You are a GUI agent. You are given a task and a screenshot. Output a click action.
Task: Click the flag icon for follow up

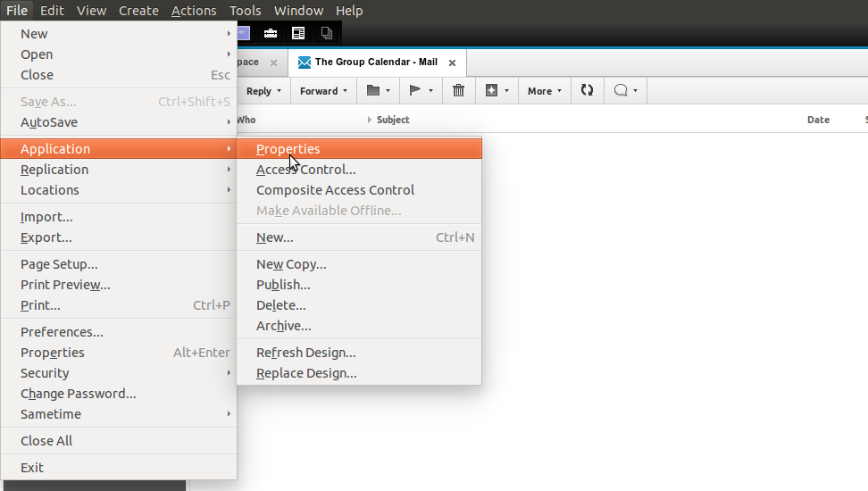click(x=415, y=90)
